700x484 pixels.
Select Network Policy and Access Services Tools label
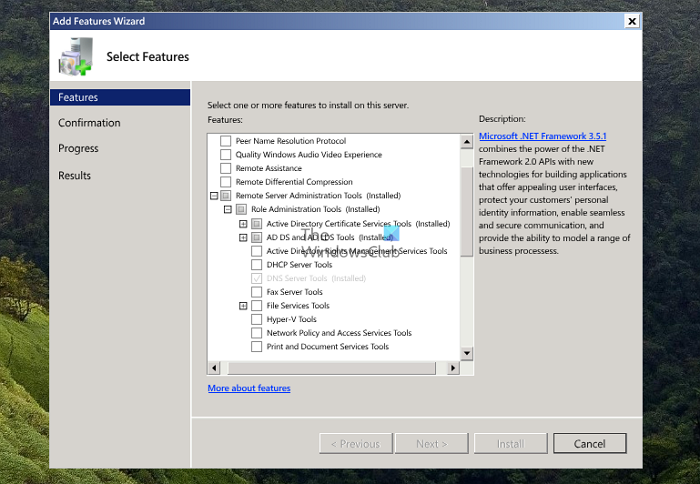coord(339,333)
